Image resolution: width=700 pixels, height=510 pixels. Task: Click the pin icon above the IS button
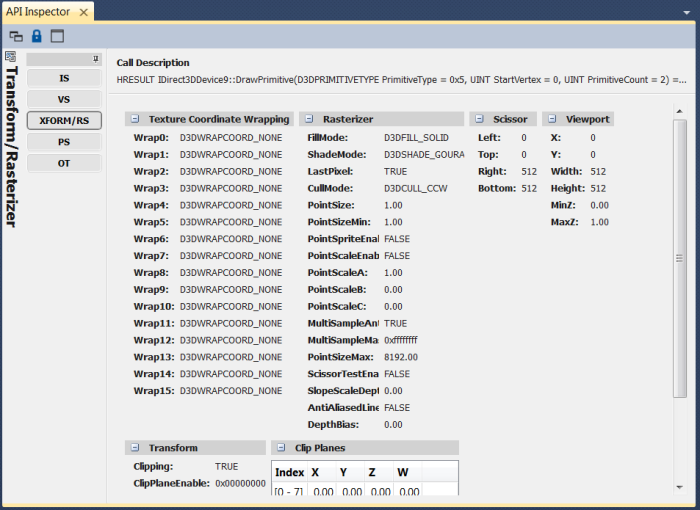[96, 59]
